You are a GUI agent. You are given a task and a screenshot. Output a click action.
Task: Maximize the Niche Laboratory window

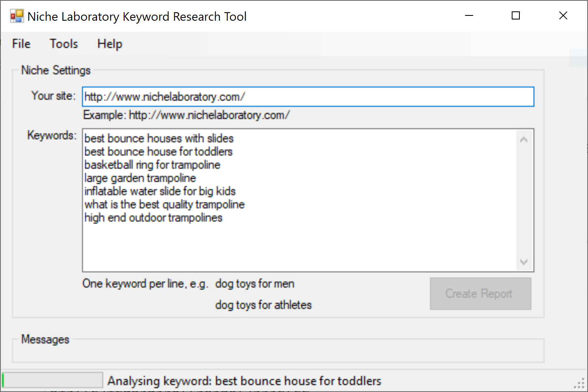click(516, 16)
